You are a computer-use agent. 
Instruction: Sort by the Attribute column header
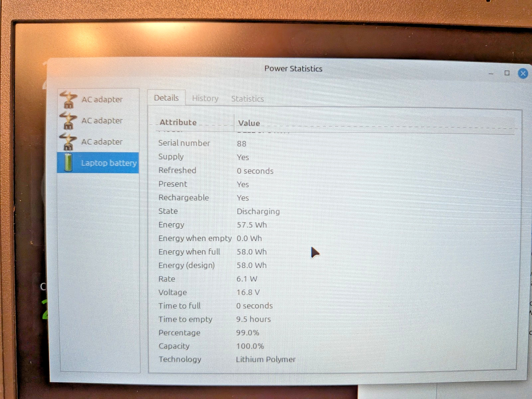pos(178,122)
